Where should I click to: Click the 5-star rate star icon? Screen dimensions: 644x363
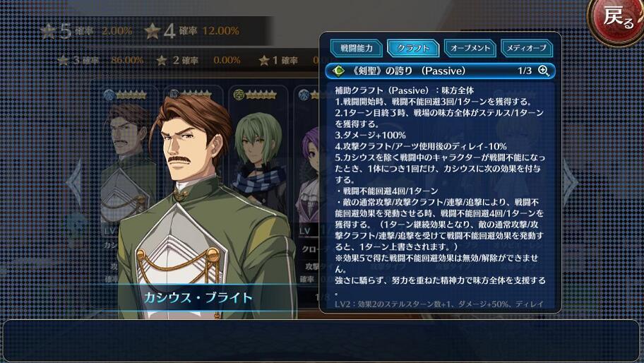pyautogui.click(x=48, y=31)
